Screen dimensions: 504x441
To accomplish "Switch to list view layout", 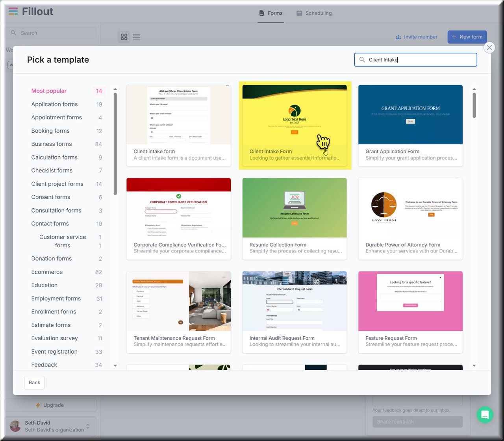I will click(137, 37).
